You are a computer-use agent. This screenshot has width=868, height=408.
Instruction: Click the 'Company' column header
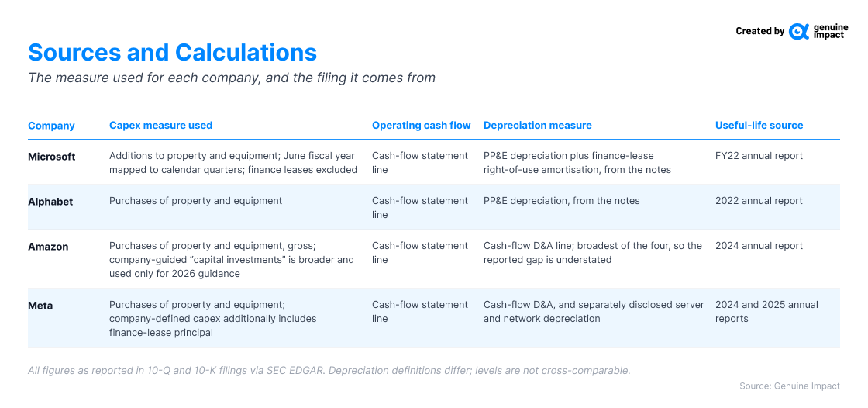(51, 126)
